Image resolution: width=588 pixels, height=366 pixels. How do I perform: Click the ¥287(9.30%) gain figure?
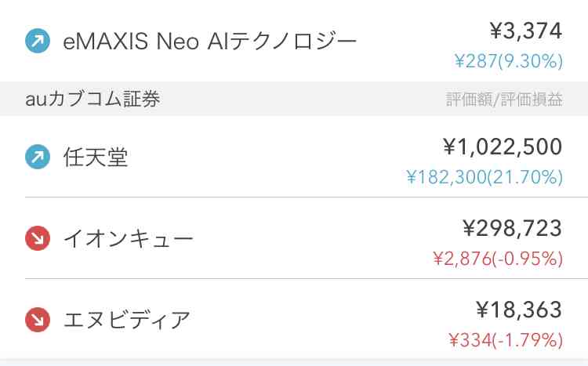click(509, 61)
